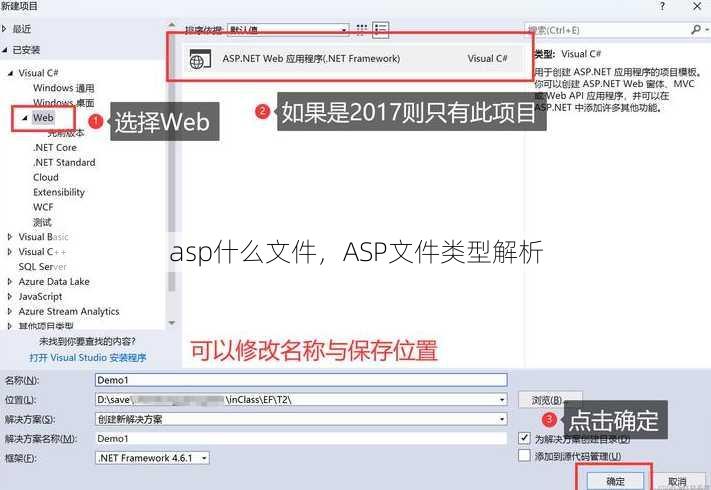The height and width of the screenshot is (490, 711).
Task: Click the category tree scrollbar
Action: coord(171,163)
